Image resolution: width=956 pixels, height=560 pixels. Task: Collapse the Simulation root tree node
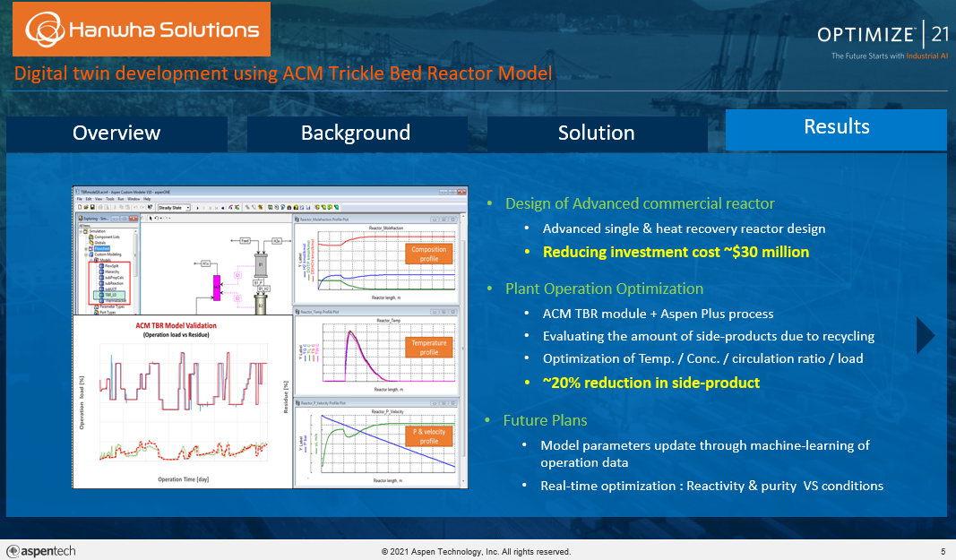pyautogui.click(x=82, y=230)
